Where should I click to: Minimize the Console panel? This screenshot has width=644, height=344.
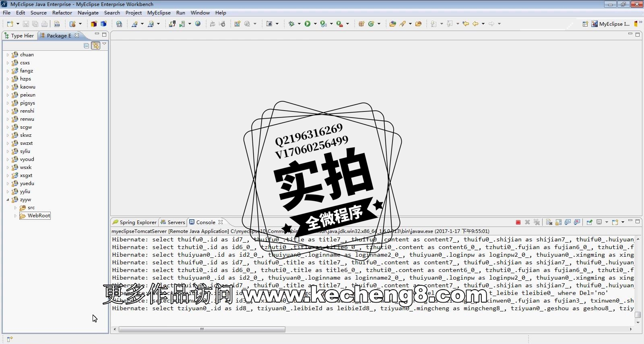pos(630,221)
